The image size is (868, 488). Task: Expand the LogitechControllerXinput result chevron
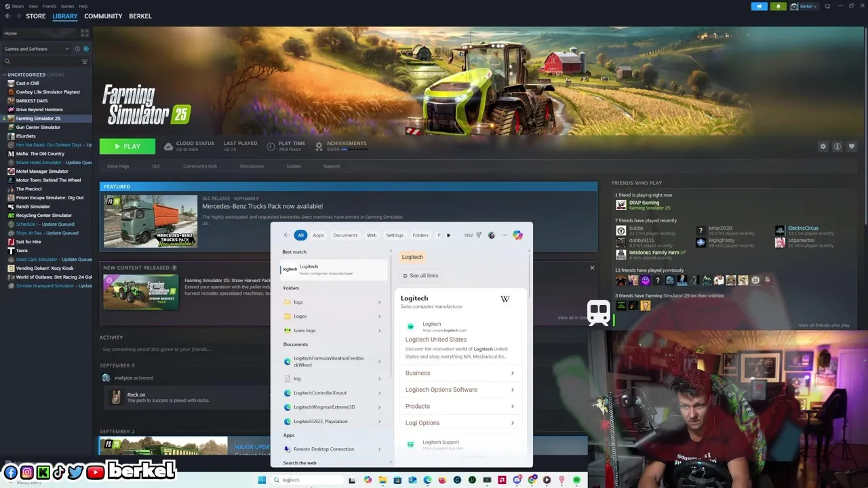coord(379,393)
